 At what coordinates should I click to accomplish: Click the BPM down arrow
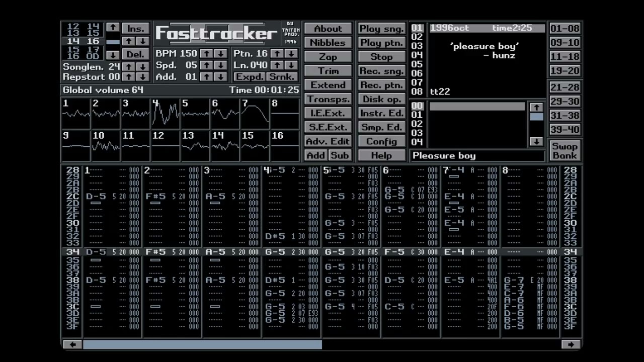click(220, 53)
